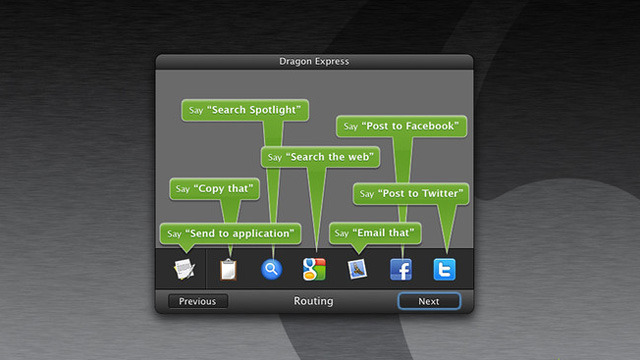640x360 pixels.
Task: Click the Google web search icon
Action: [x=314, y=269]
